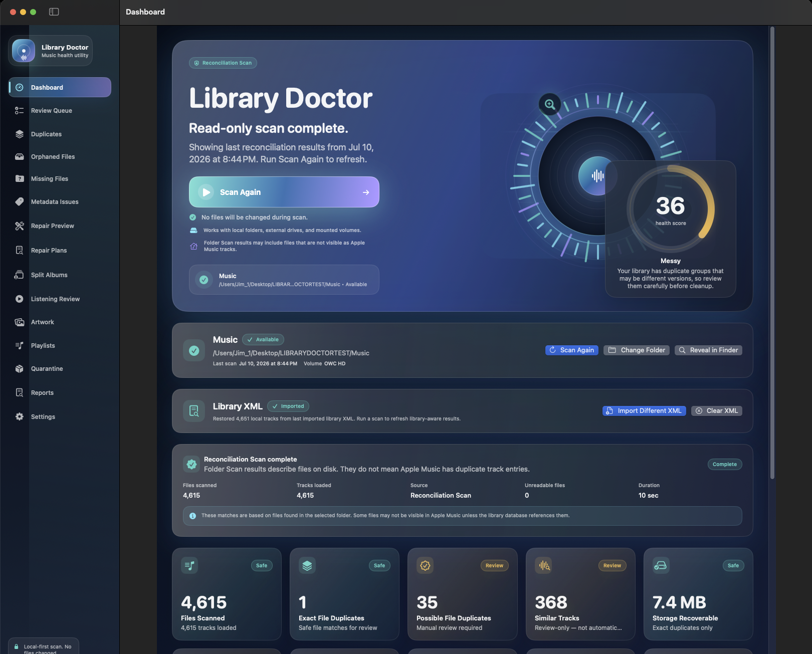The height and width of the screenshot is (654, 812).
Task: Click the arrow on hero Scan Again button
Action: [x=366, y=192]
